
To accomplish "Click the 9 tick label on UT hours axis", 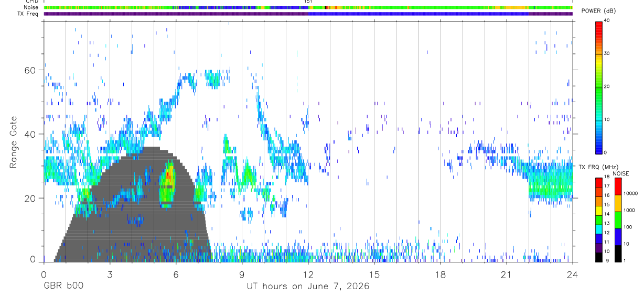I will point(242,274).
